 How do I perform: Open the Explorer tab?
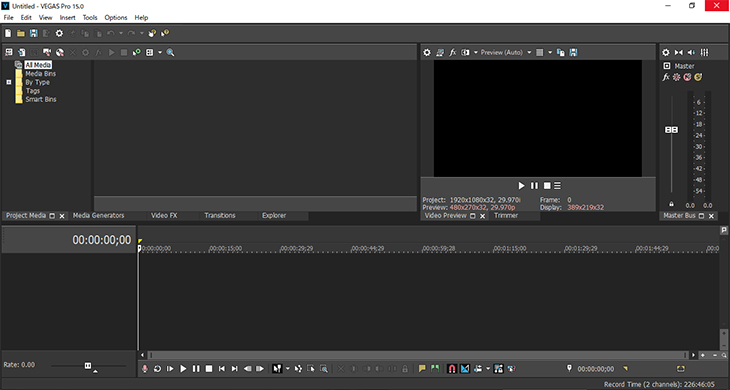pyautogui.click(x=274, y=215)
